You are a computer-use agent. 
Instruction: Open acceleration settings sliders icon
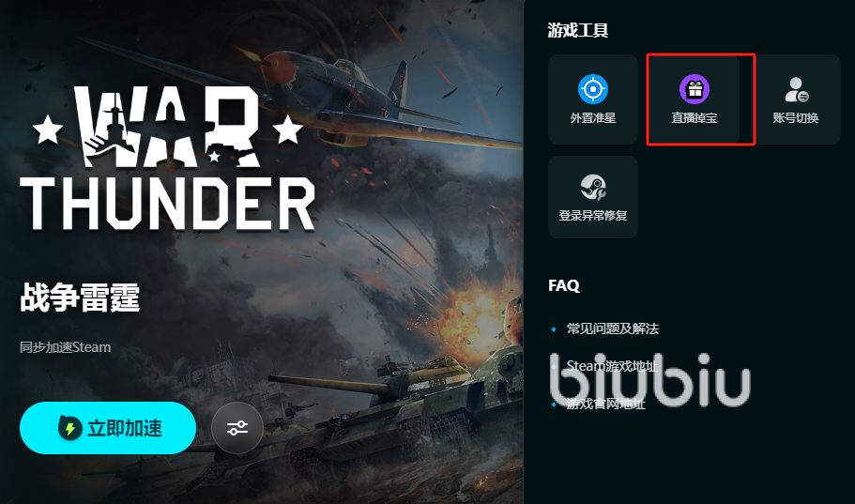(x=237, y=428)
